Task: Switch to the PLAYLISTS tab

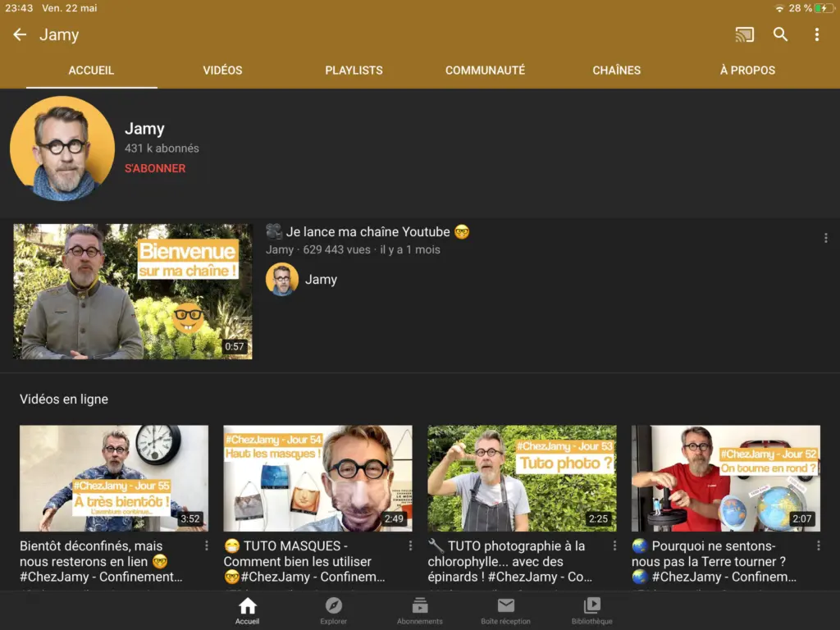Action: pyautogui.click(x=354, y=71)
